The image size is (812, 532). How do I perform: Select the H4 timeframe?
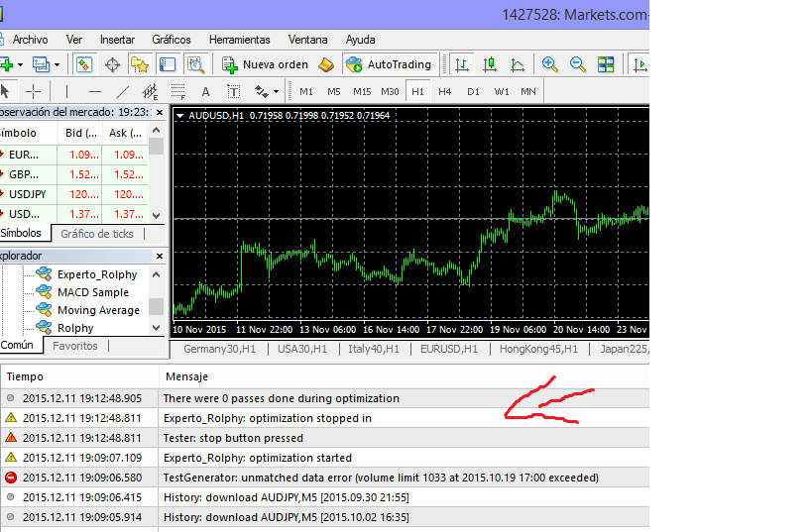[x=445, y=92]
